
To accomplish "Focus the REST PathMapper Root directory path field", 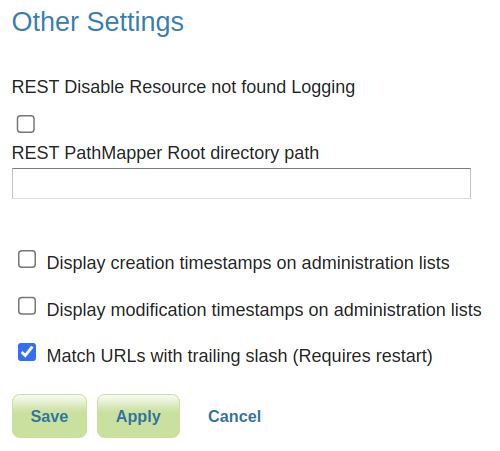I will click(x=241, y=183).
